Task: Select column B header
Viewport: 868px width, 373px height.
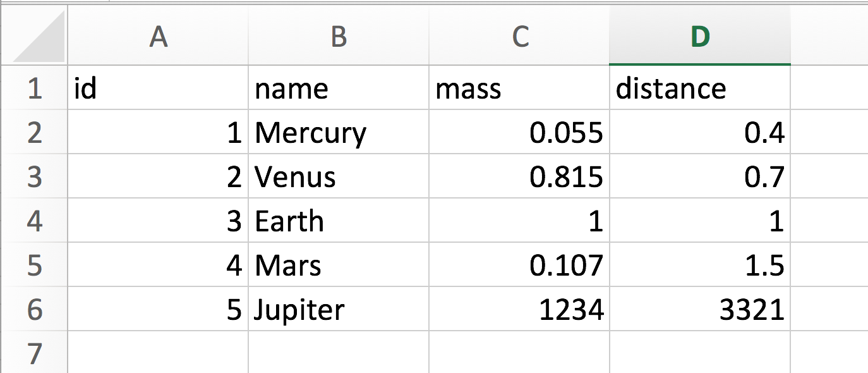Action: pyautogui.click(x=339, y=38)
